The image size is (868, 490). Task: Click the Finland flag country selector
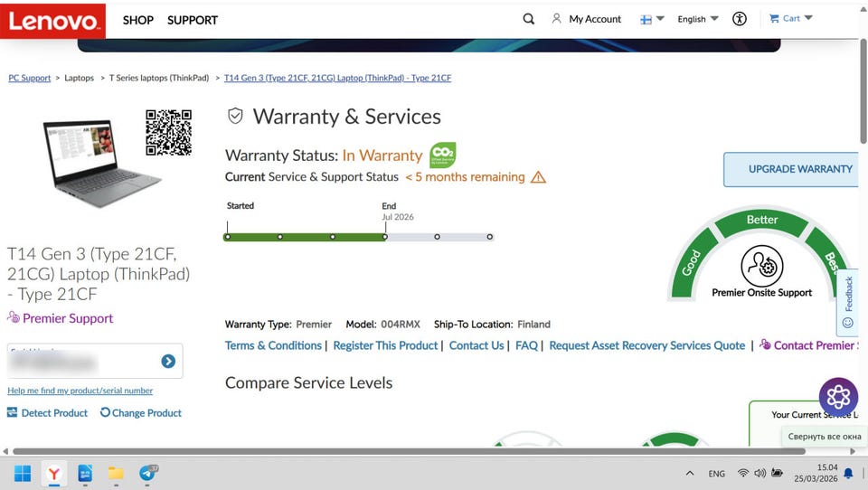coord(652,19)
